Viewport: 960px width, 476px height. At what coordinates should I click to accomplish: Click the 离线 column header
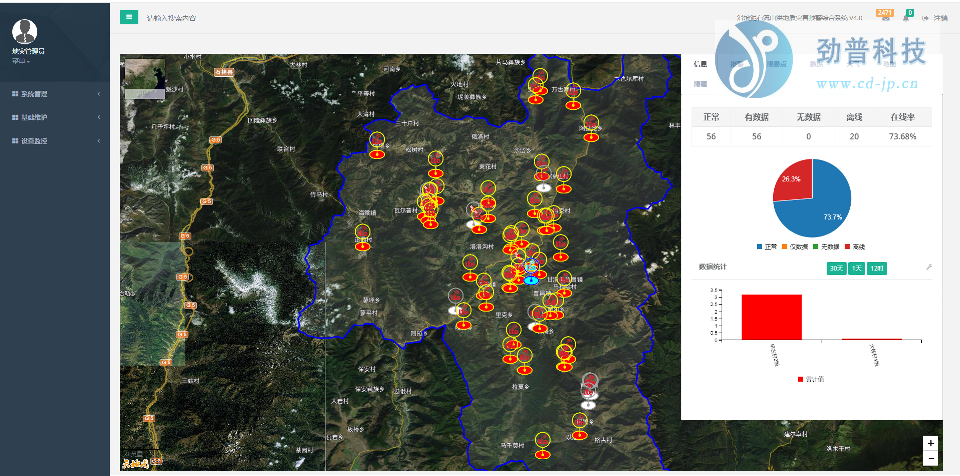[x=854, y=117]
